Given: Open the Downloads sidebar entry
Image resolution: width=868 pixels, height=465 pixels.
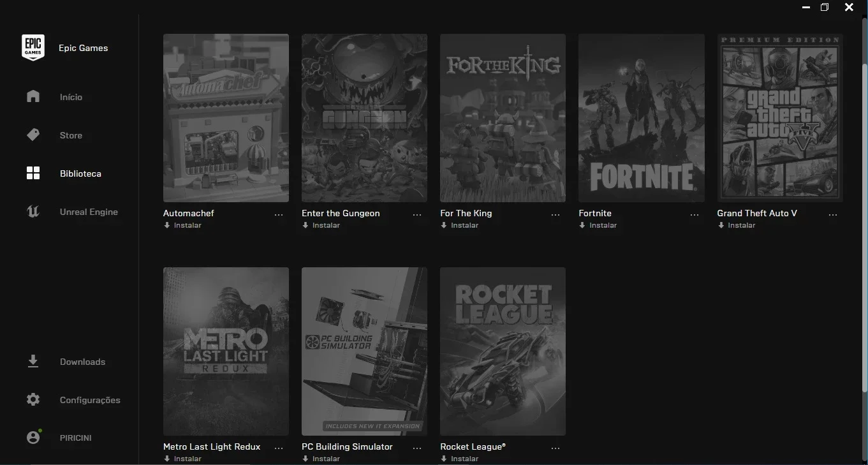Looking at the screenshot, I should (82, 362).
